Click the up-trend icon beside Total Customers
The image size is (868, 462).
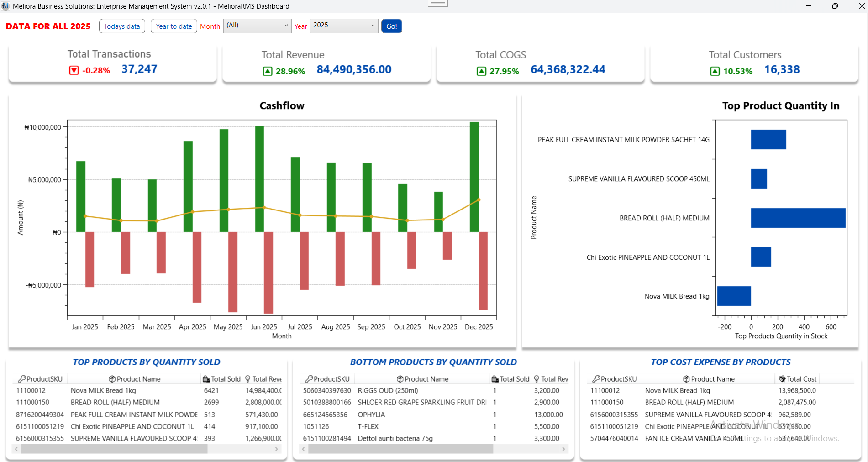pos(715,71)
